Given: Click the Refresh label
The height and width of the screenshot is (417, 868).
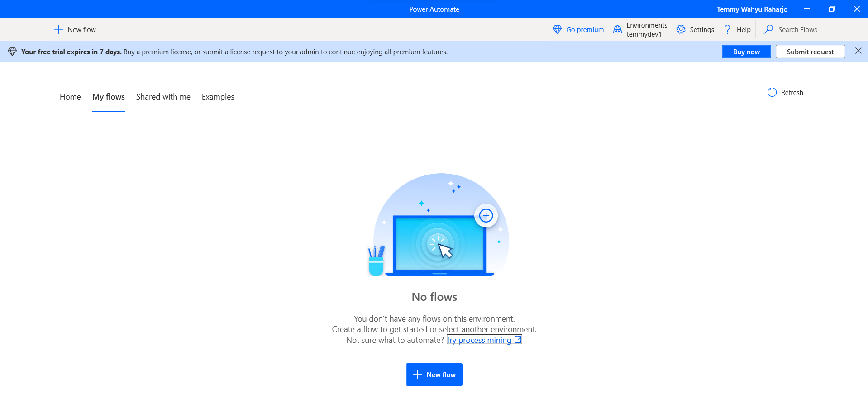Looking at the screenshot, I should (792, 93).
